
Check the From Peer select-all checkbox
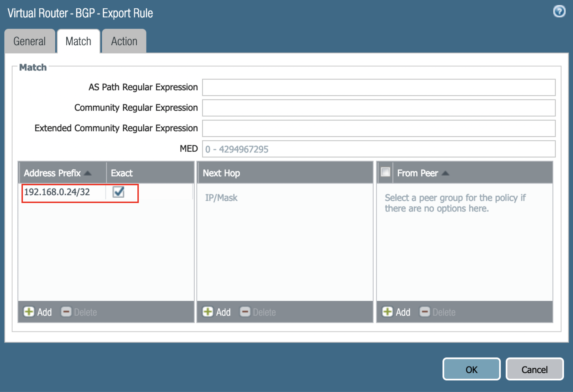click(385, 172)
